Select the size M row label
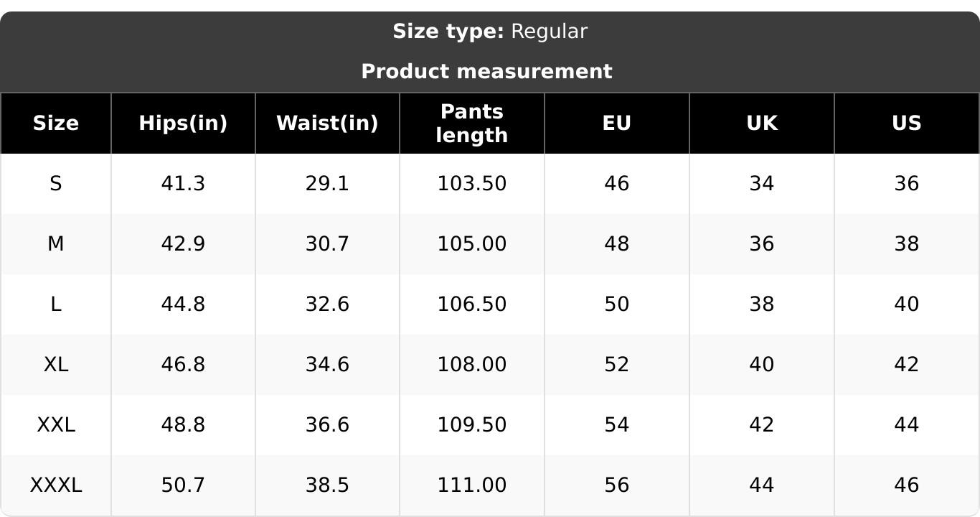 pos(56,244)
